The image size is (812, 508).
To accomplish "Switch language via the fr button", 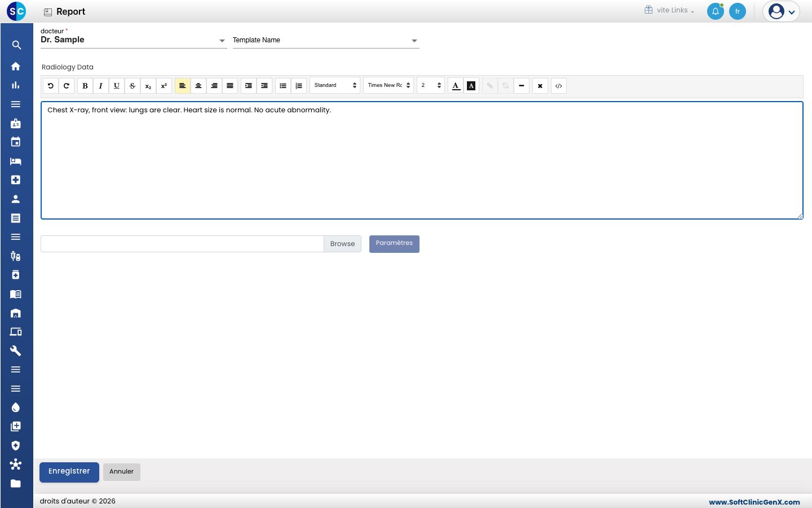I will click(738, 11).
